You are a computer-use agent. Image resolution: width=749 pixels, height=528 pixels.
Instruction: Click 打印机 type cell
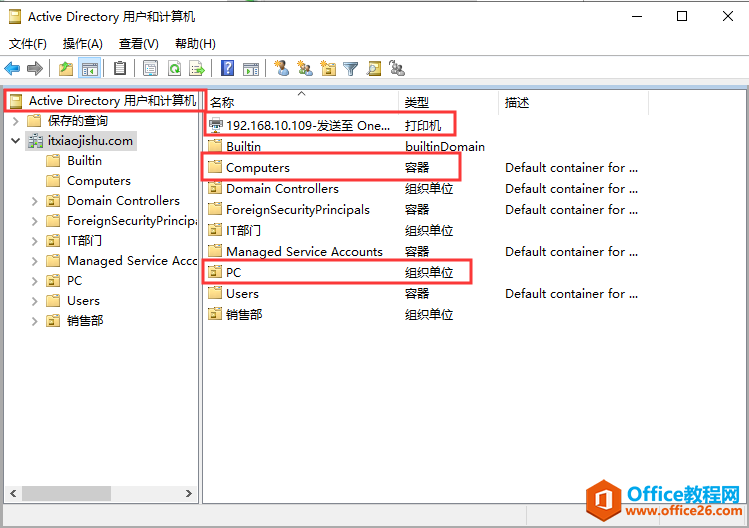pos(423,126)
